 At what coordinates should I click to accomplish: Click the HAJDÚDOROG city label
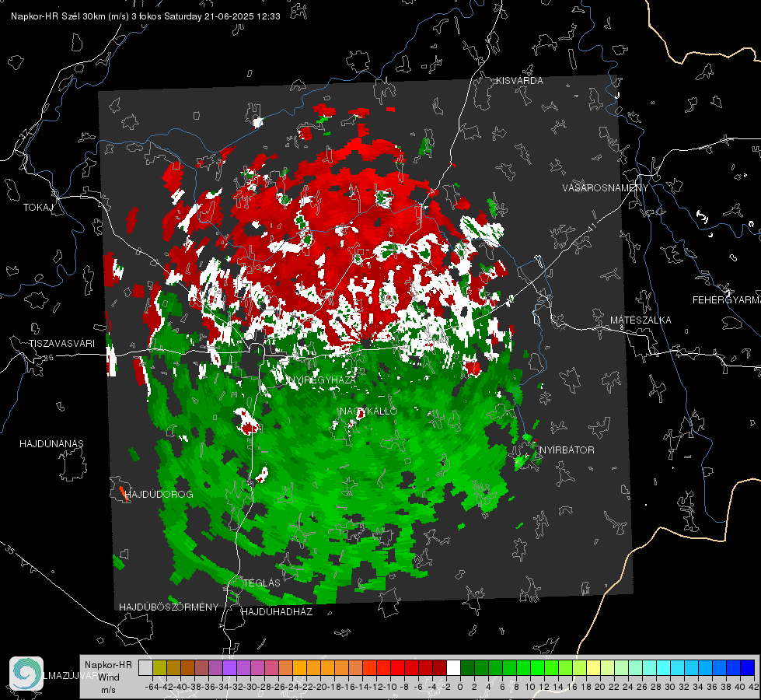click(159, 494)
